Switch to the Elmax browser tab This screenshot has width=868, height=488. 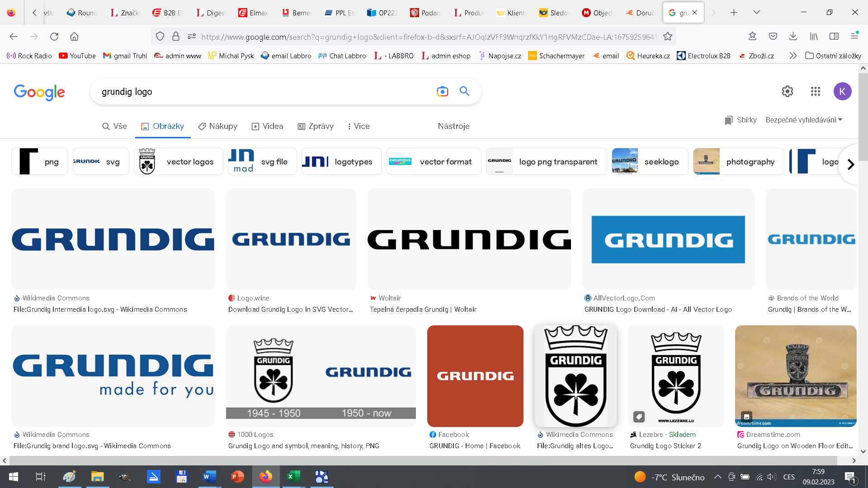pyautogui.click(x=253, y=13)
